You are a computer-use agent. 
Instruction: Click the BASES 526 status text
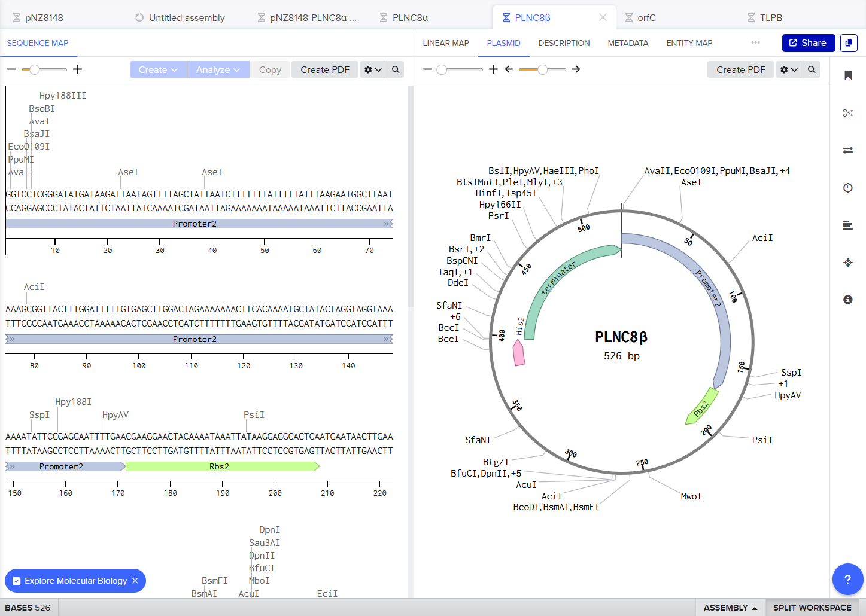point(28,608)
